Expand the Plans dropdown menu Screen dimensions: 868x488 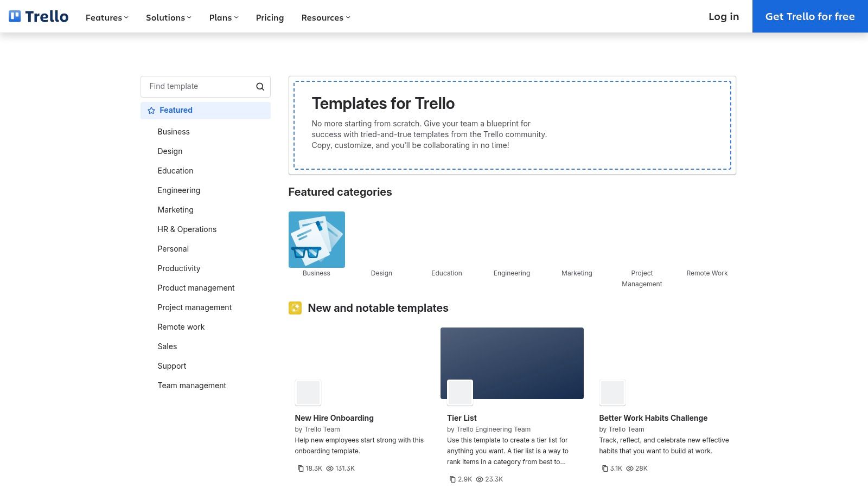(224, 17)
